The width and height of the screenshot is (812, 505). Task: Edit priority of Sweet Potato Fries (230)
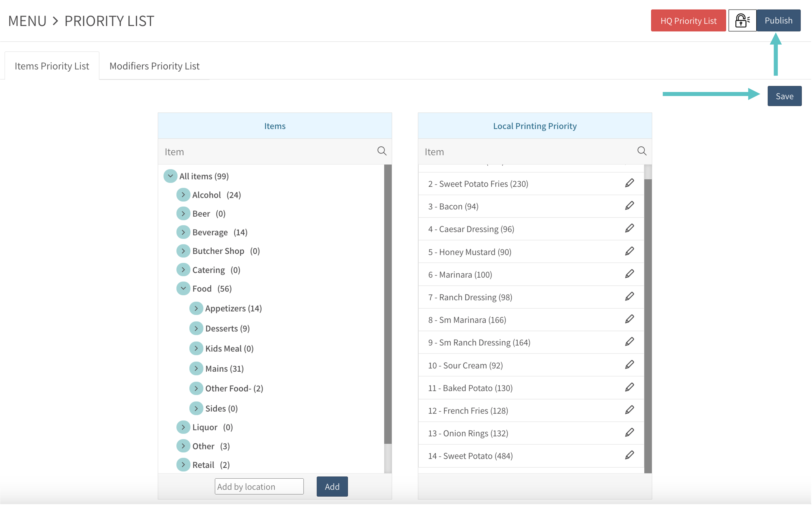(x=630, y=183)
